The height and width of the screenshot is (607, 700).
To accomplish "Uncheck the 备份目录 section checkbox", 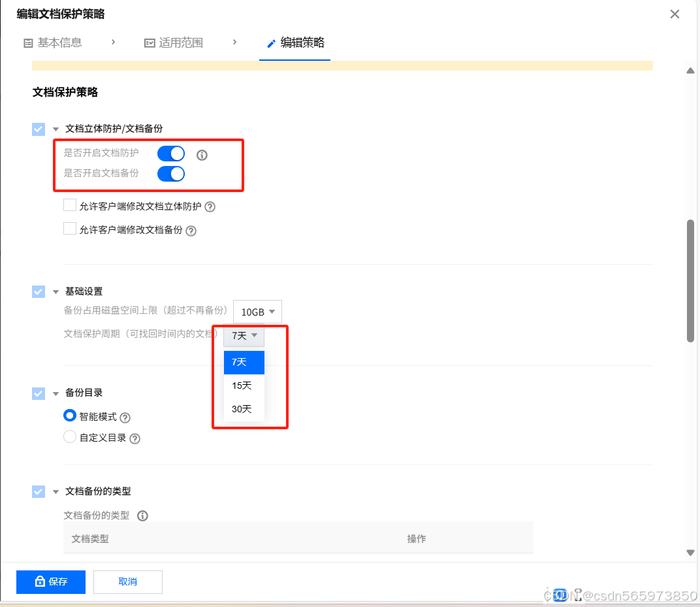I will pos(39,393).
